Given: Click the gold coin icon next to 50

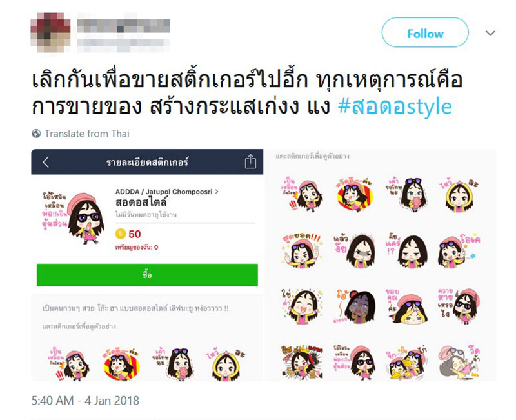Looking at the screenshot, I should tap(121, 234).
